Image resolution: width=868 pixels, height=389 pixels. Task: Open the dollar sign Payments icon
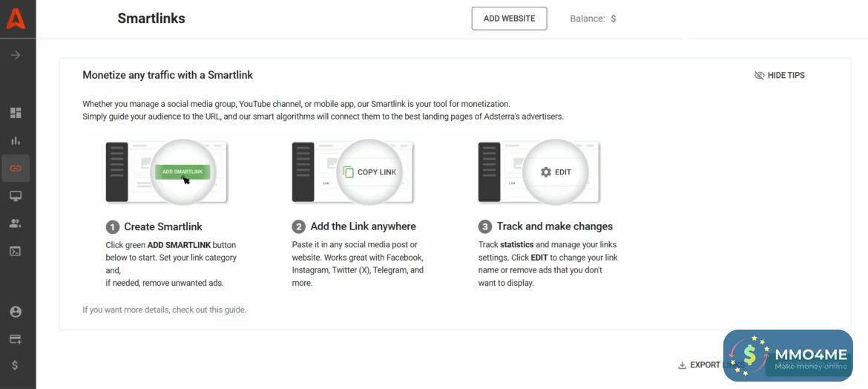(16, 365)
